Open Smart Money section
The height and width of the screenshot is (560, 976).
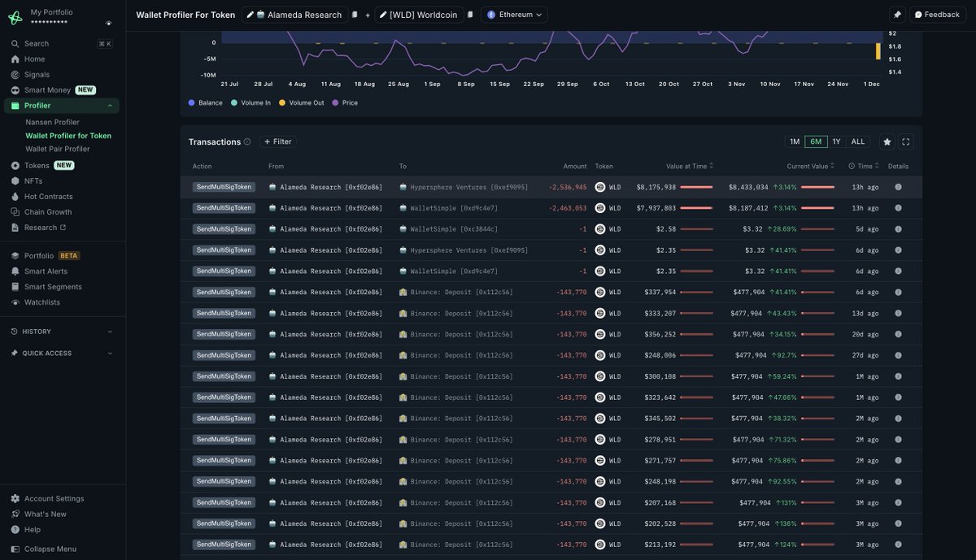pyautogui.click(x=47, y=90)
